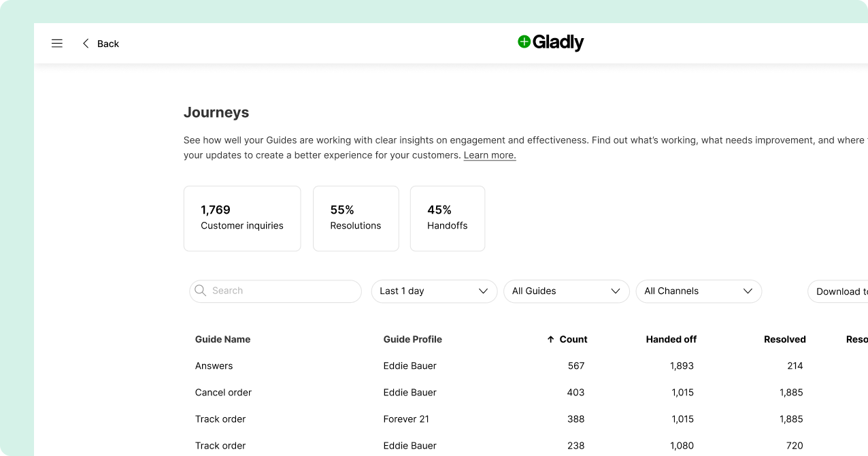Image resolution: width=868 pixels, height=456 pixels.
Task: Click the sort arrow on the Count column
Action: [550, 339]
